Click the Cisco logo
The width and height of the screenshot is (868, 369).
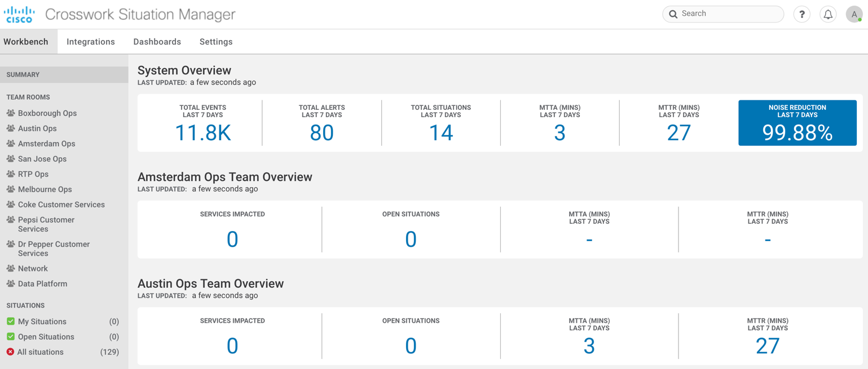click(x=20, y=15)
